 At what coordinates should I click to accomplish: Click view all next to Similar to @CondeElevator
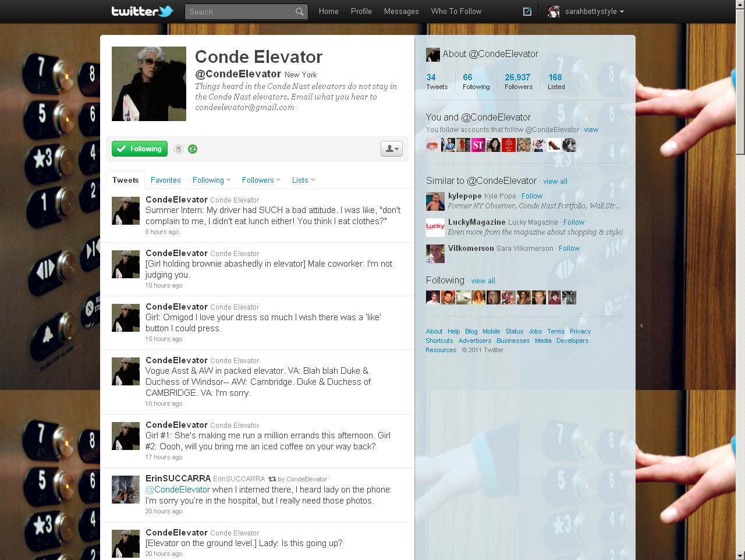(555, 182)
